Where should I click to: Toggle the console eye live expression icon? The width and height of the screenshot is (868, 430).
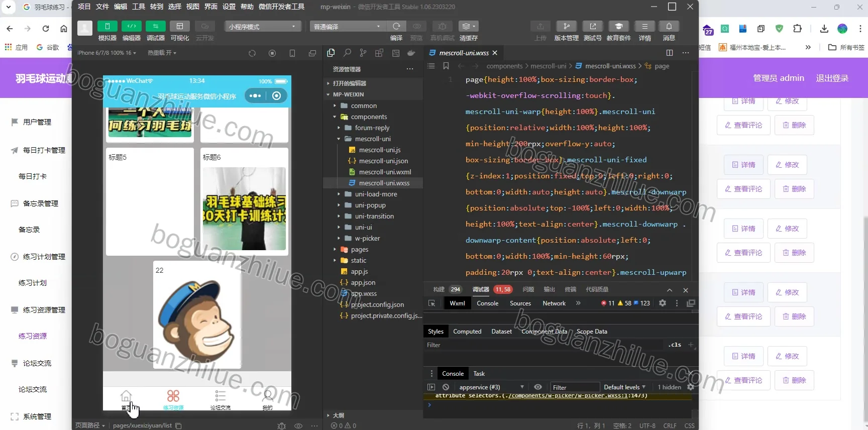tap(537, 387)
